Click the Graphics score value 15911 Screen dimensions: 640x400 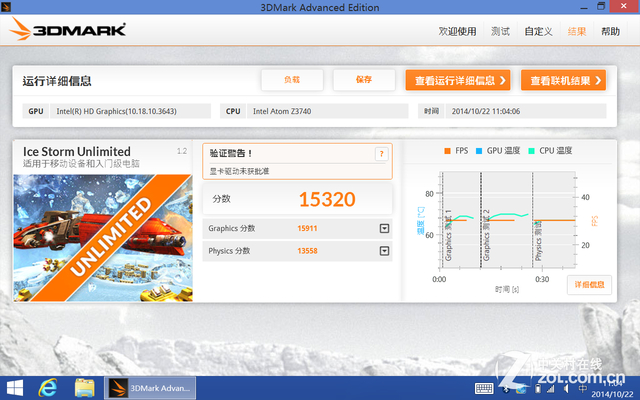307,229
